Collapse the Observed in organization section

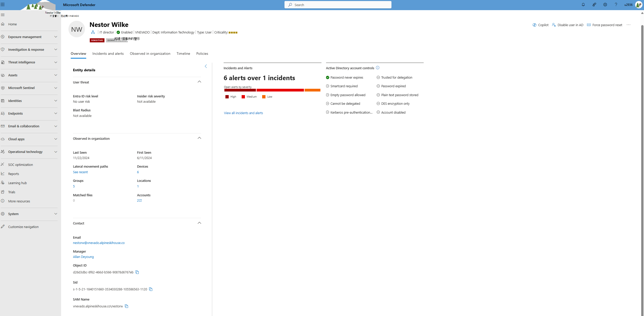click(x=200, y=138)
